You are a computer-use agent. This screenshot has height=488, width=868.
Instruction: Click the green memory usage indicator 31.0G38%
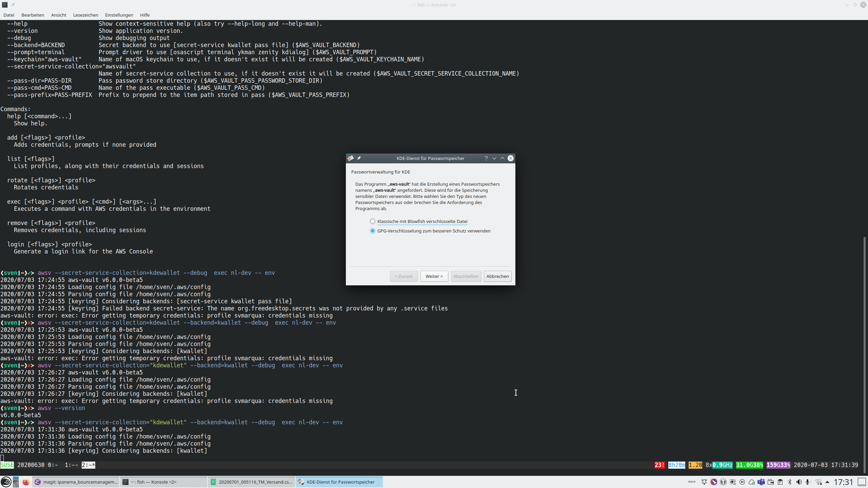[x=749, y=465]
